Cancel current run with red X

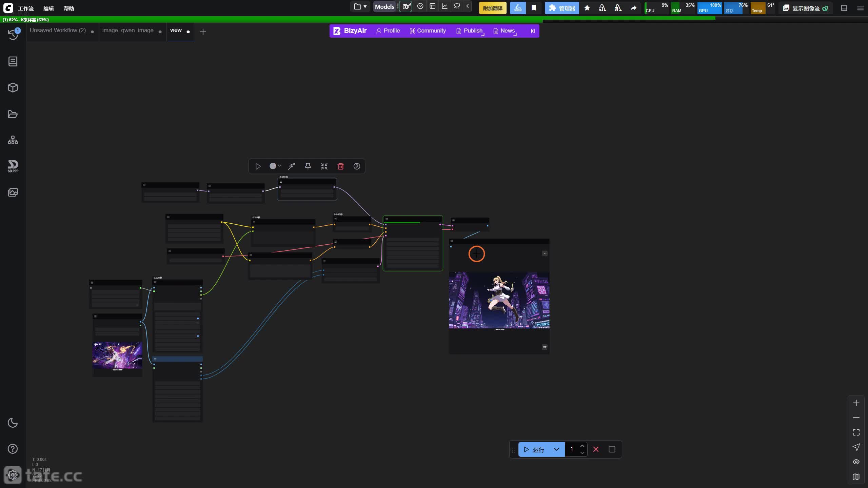click(x=596, y=450)
